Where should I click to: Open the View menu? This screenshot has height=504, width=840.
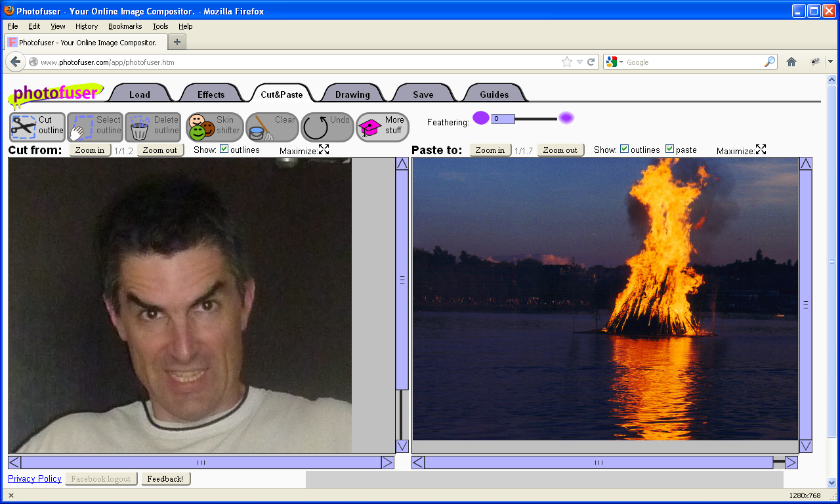coord(58,26)
